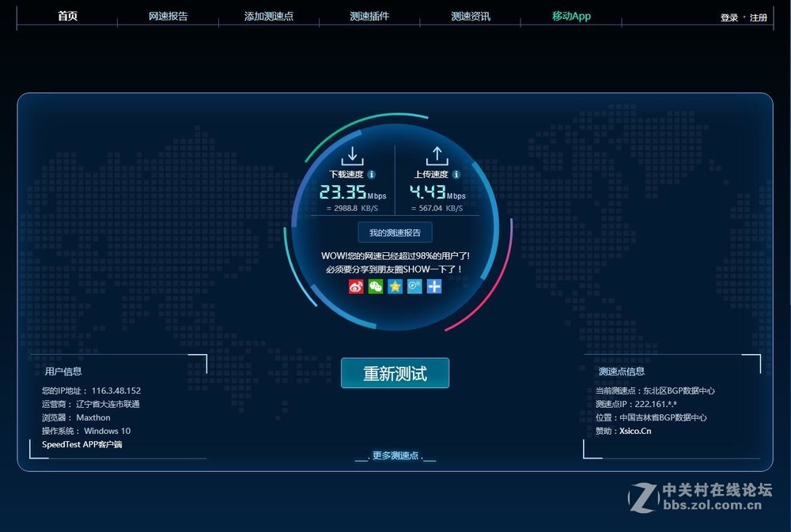Click the 辽宁省大连市联通 carrier text
Image resolution: width=791 pixels, height=532 pixels.
click(x=108, y=405)
